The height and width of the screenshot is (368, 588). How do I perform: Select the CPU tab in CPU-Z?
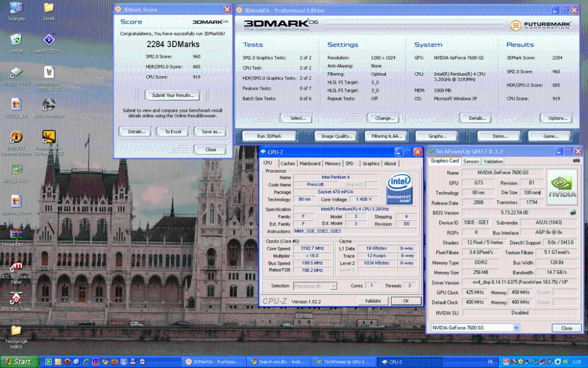coord(268,163)
